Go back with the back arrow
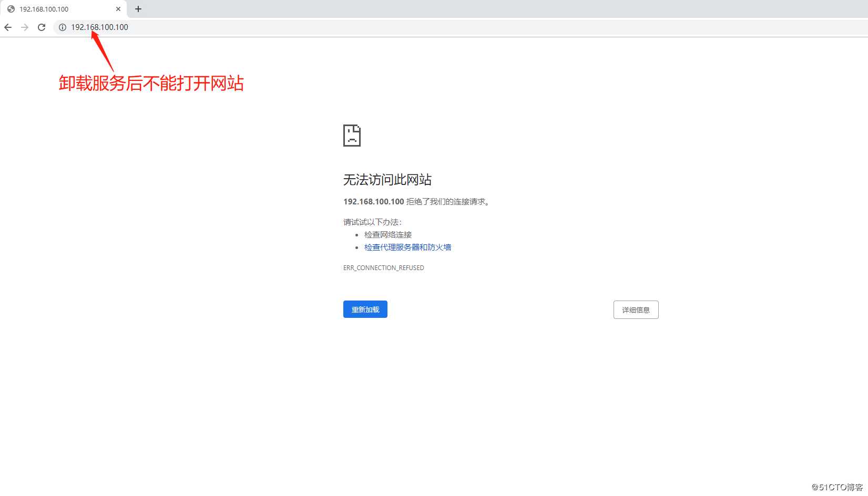 coord(8,27)
